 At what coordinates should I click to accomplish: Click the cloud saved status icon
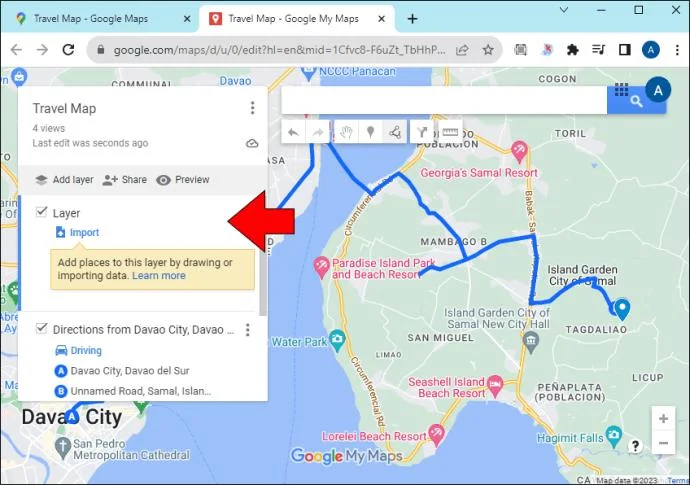[x=252, y=143]
